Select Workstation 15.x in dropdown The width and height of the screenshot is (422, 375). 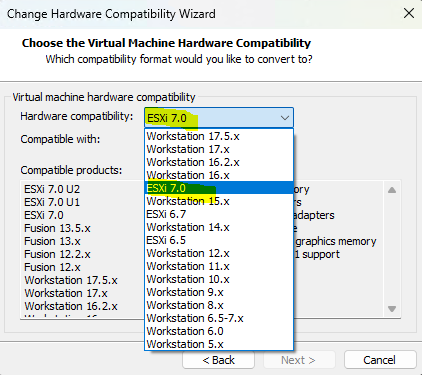[219, 201]
